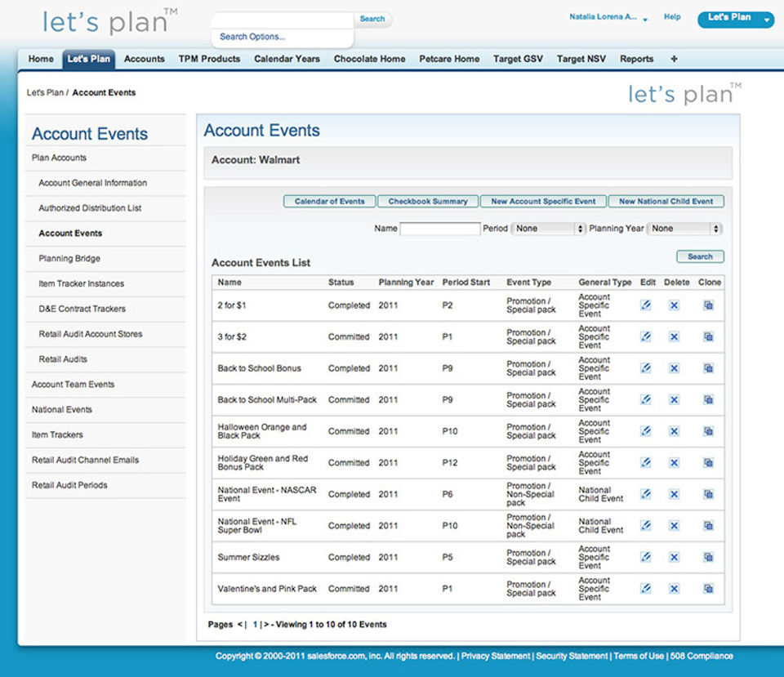
Task: Open the TPM Products tab
Action: click(210, 59)
